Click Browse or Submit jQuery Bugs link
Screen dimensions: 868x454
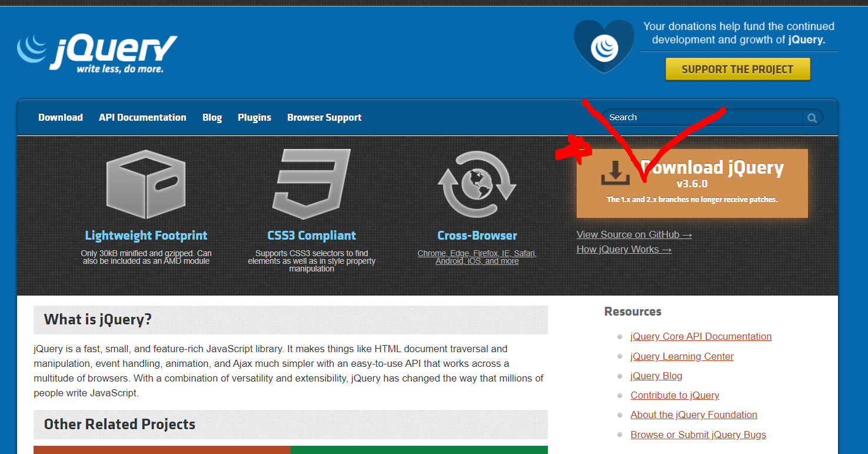[699, 435]
